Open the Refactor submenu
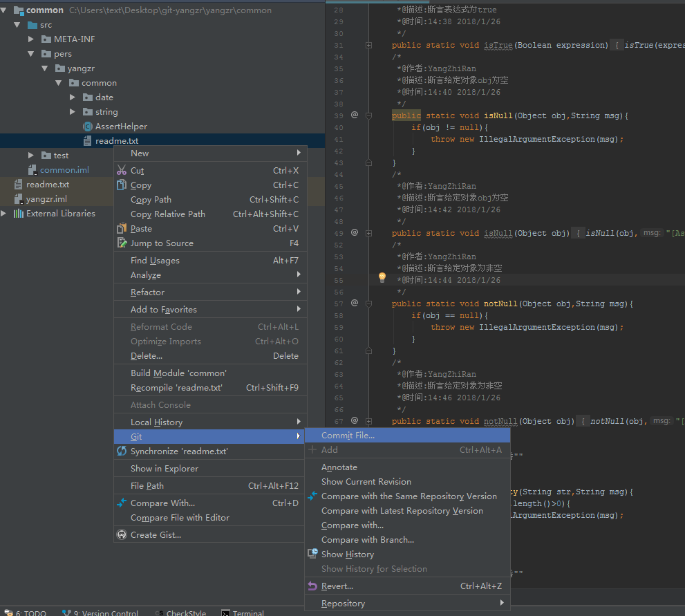The width and height of the screenshot is (685, 616). (x=211, y=292)
